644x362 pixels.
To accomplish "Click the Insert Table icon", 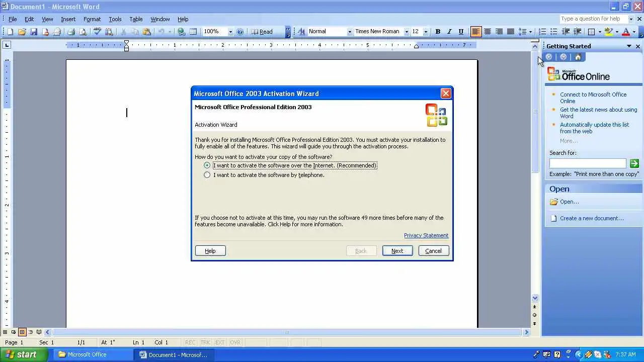I will point(193,32).
